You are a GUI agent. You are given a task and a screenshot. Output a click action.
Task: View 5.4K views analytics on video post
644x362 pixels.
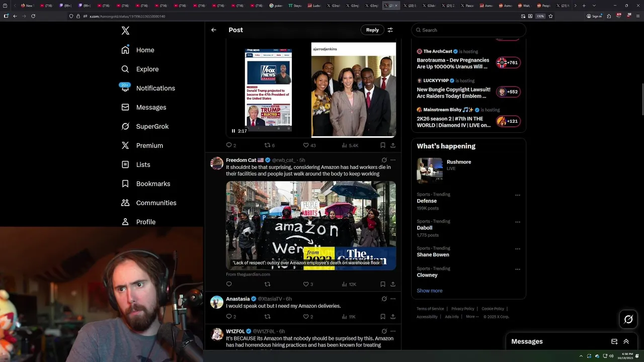(350, 145)
